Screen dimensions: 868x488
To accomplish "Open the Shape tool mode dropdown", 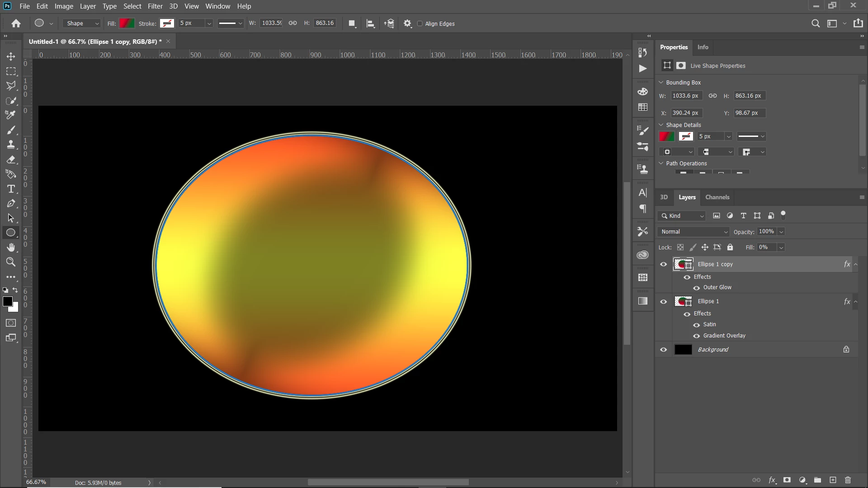I will pyautogui.click(x=82, y=23).
